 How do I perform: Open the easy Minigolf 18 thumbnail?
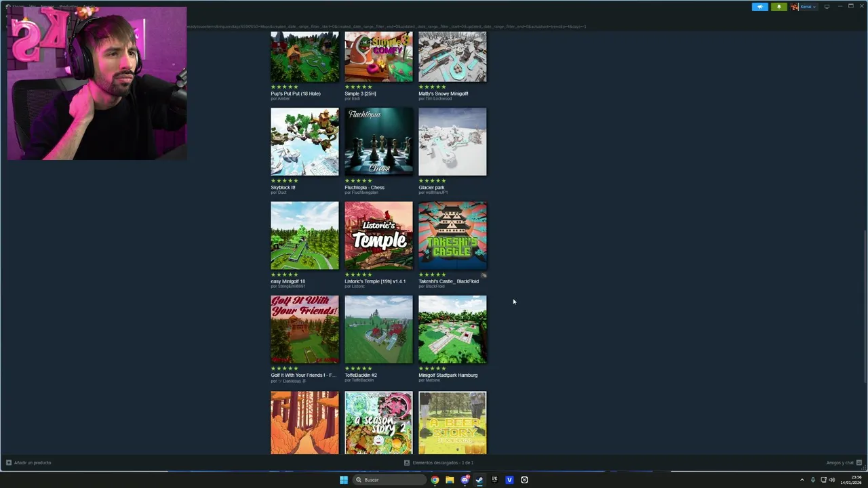304,235
